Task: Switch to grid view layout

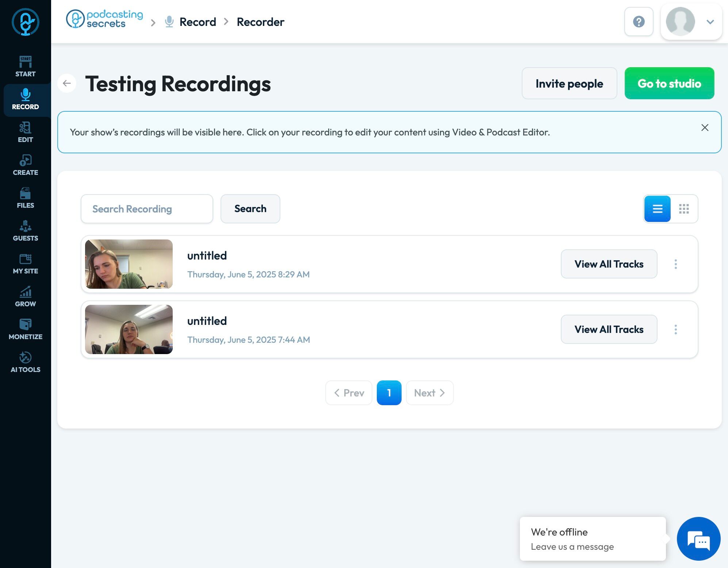Action: click(684, 209)
